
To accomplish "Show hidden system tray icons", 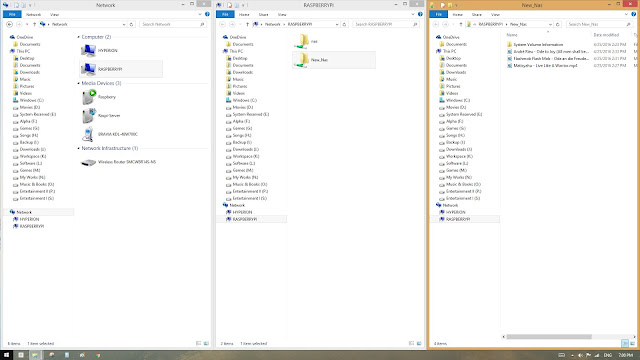I will pos(572,355).
